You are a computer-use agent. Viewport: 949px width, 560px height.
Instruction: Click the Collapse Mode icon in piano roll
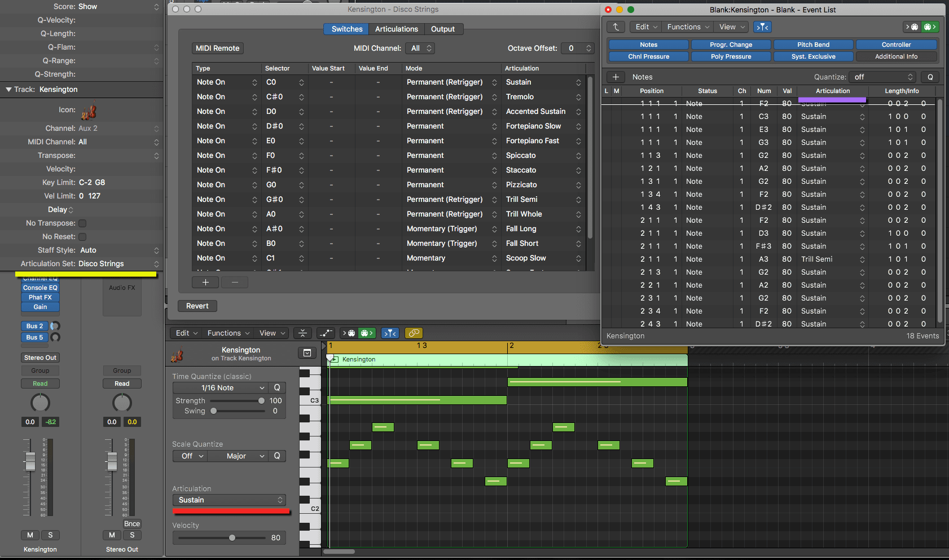tap(302, 333)
